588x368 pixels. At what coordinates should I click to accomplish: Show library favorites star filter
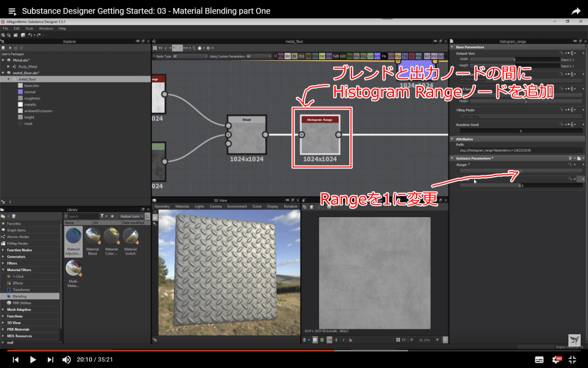click(112, 217)
